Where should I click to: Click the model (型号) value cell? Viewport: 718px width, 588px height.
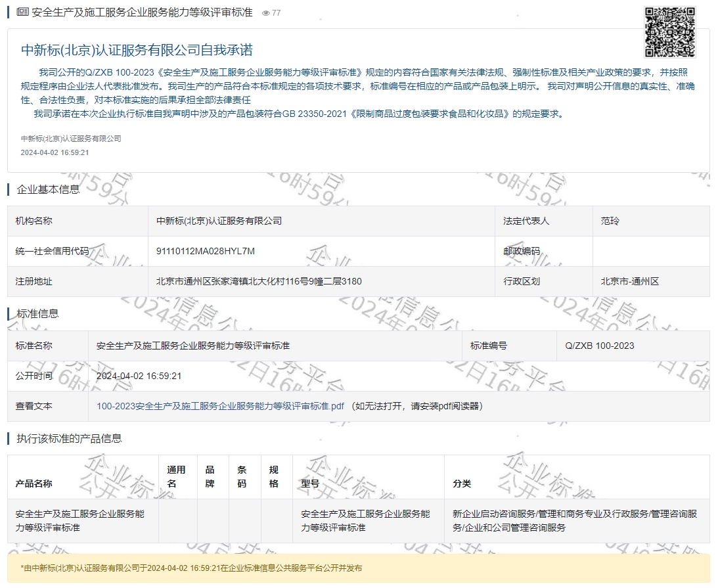pos(369,521)
